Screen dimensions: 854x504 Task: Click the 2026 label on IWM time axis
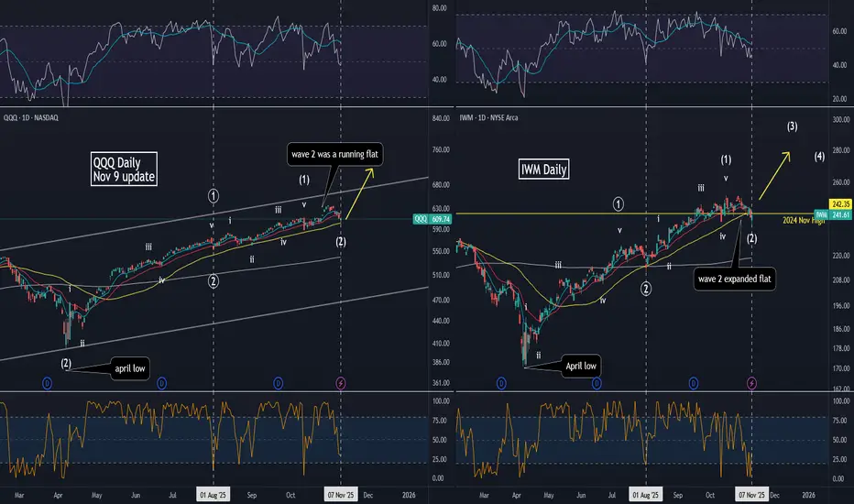[809, 495]
